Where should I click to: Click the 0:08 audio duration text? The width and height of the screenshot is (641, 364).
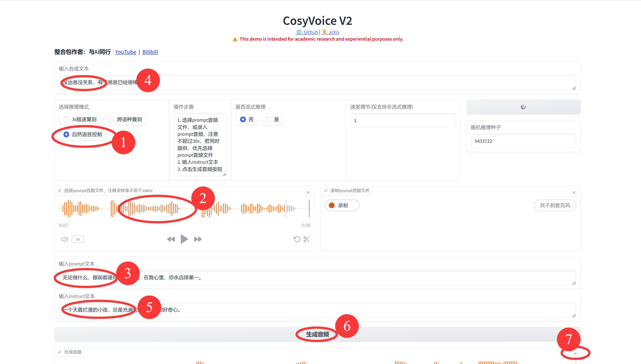click(x=306, y=225)
